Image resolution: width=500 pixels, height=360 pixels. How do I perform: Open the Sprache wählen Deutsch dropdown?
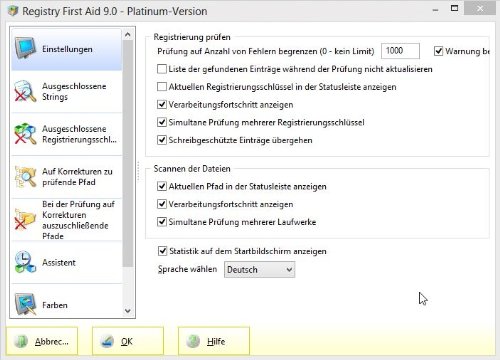(x=259, y=269)
